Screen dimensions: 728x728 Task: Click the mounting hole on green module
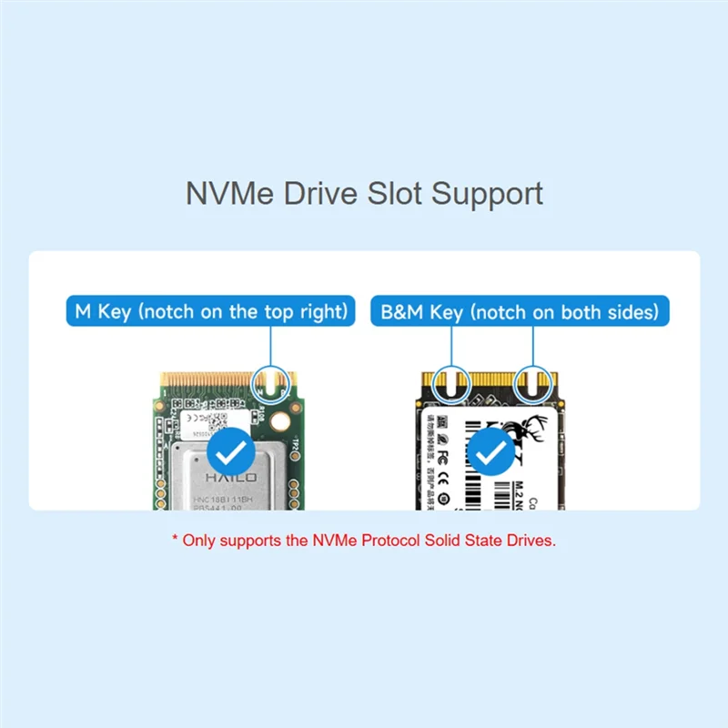[280, 421]
